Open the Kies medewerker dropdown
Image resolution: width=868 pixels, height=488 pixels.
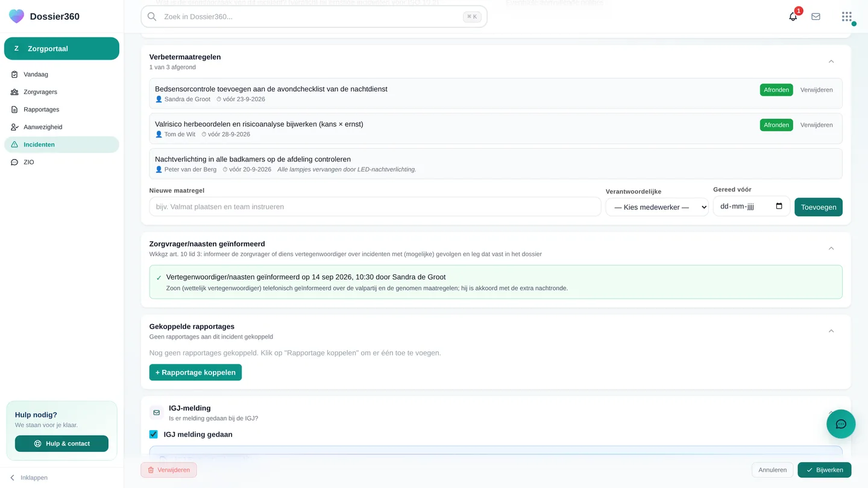pos(657,207)
